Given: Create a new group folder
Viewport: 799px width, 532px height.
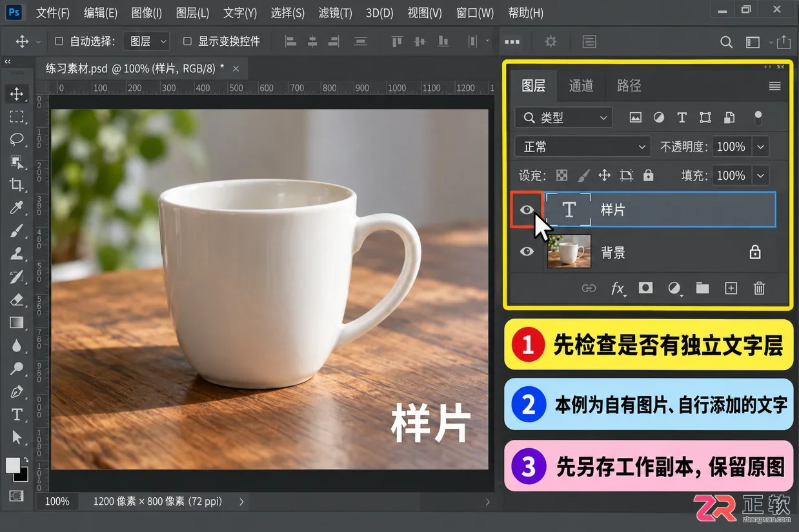Looking at the screenshot, I should [x=703, y=288].
